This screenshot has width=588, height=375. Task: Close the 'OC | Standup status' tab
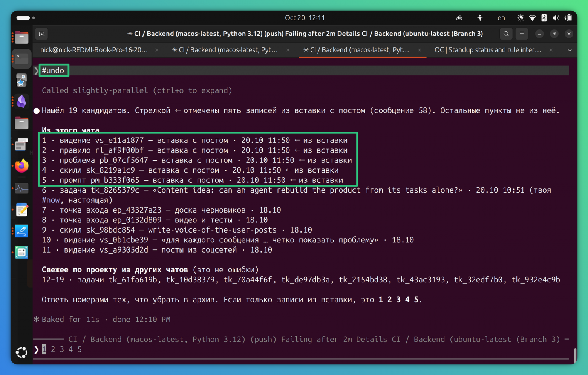[x=551, y=50]
